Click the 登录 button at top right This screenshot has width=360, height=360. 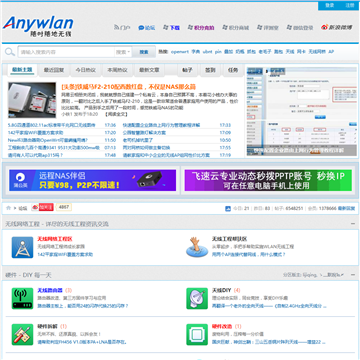click(x=329, y=5)
